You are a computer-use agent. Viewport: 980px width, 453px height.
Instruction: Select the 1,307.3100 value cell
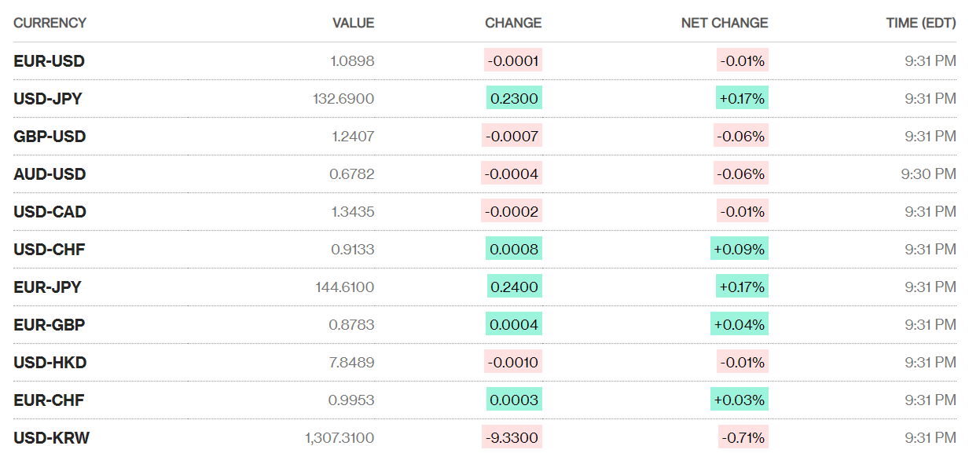[x=340, y=438]
